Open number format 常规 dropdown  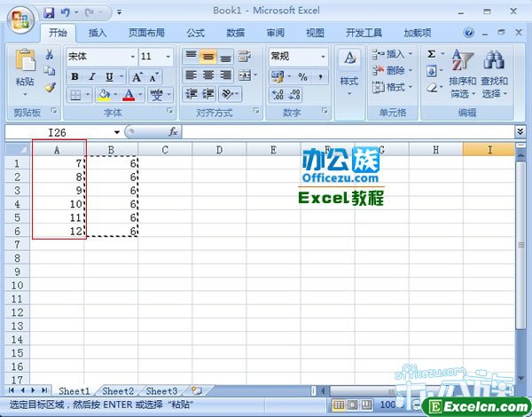point(323,57)
